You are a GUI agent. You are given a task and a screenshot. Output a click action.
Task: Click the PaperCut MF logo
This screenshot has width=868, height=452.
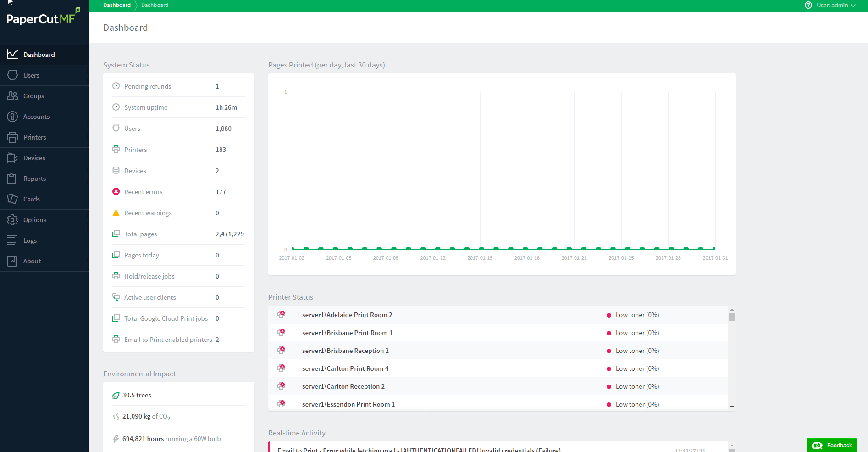[x=43, y=17]
